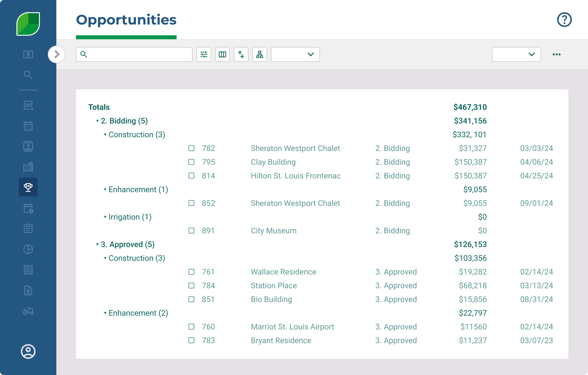
Task: Expand the sidebar with the chevron button
Action: coord(57,54)
